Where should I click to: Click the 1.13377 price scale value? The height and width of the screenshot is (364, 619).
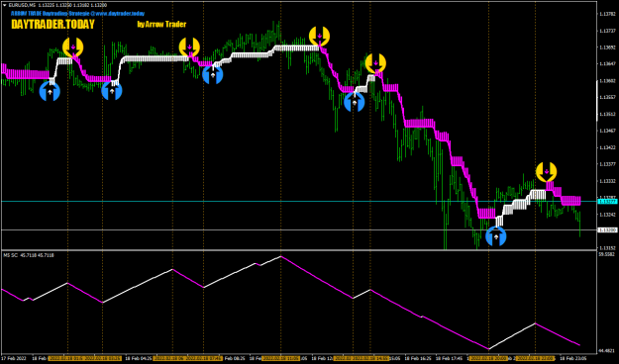(608, 164)
